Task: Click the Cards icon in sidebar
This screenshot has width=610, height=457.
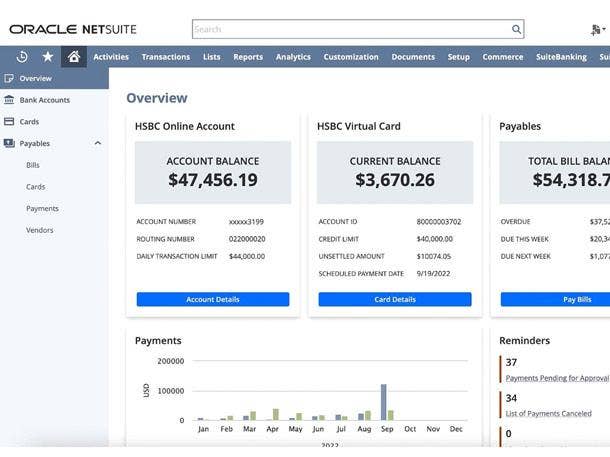Action: click(9, 122)
